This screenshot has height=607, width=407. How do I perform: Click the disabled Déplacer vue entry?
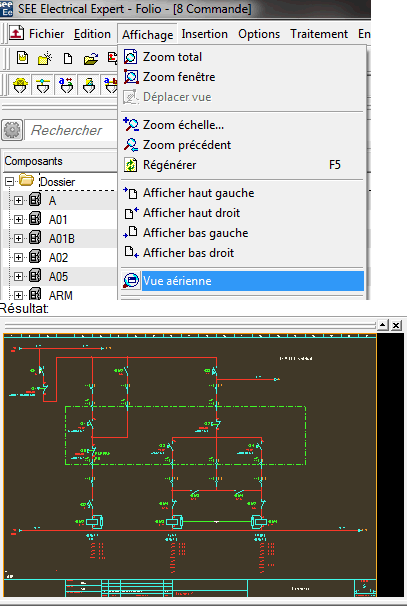pyautogui.click(x=242, y=97)
